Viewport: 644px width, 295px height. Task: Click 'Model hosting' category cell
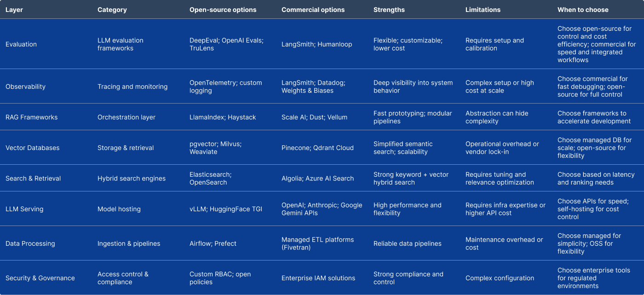click(119, 209)
